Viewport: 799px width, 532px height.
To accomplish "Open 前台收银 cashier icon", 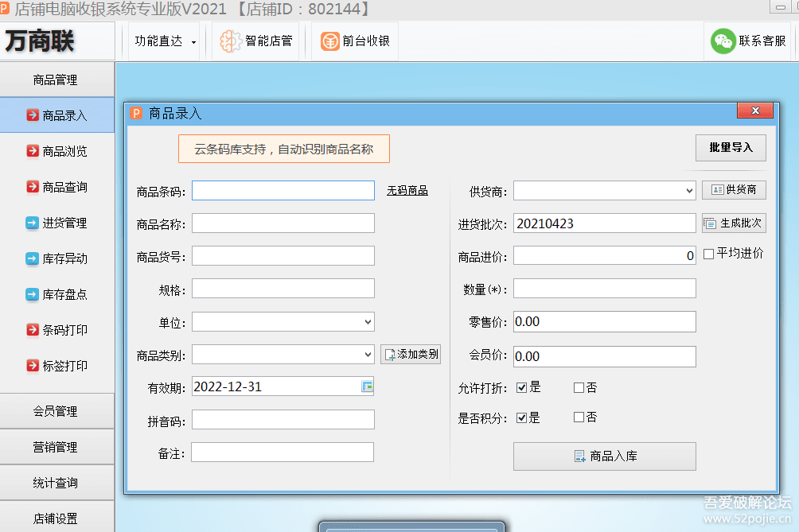I will pos(330,41).
